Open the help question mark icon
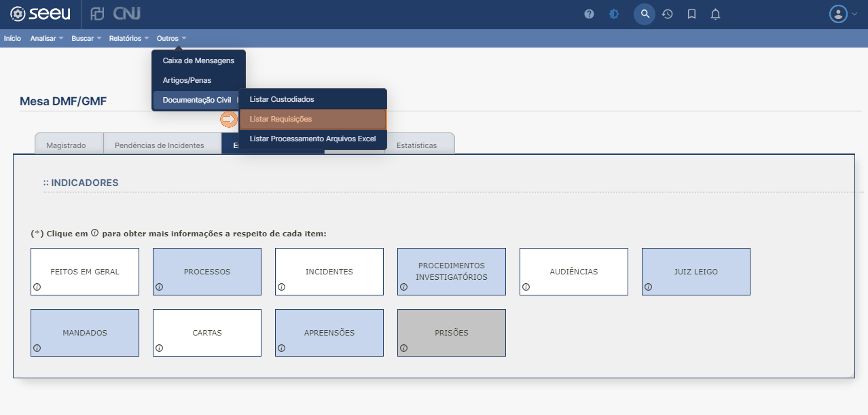The image size is (868, 415). [x=589, y=14]
